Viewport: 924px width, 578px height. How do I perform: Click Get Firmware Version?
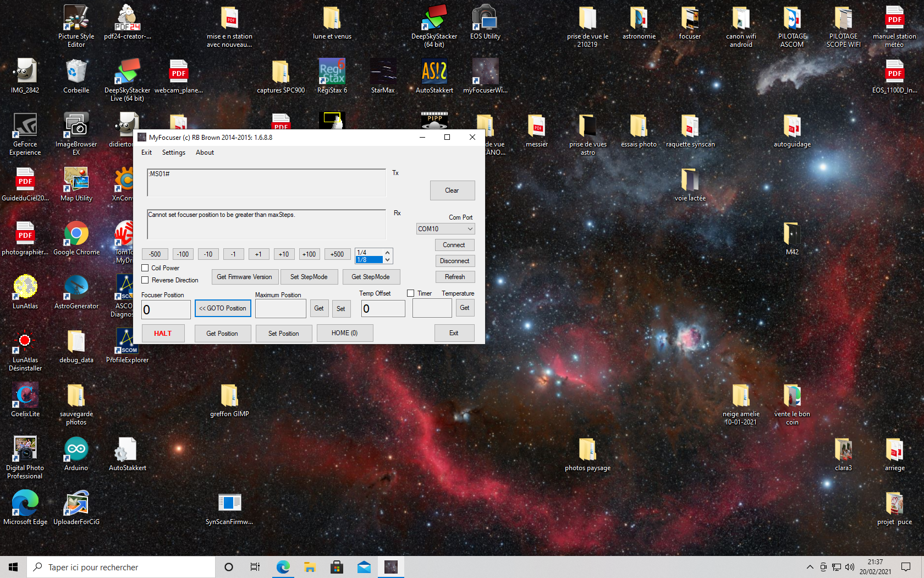244,277
